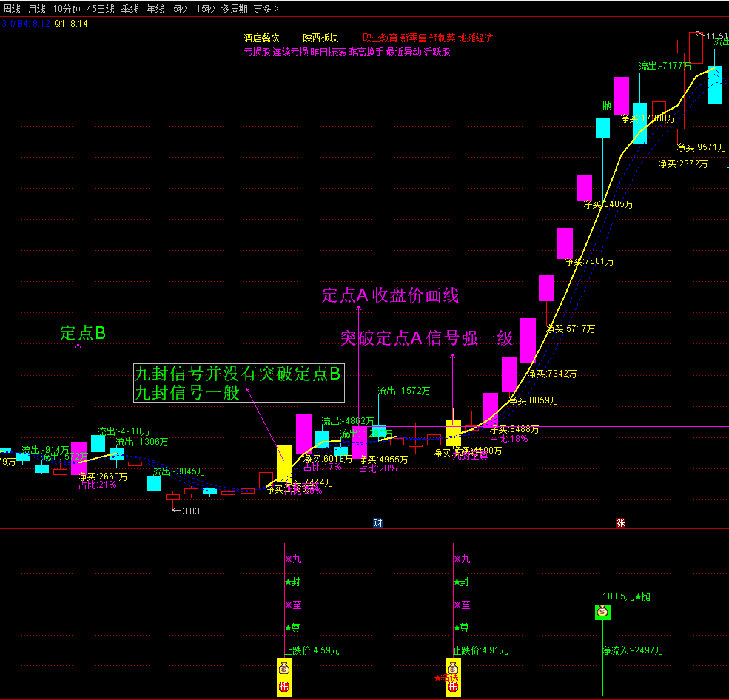Click the red 涨 marker icon

620,522
